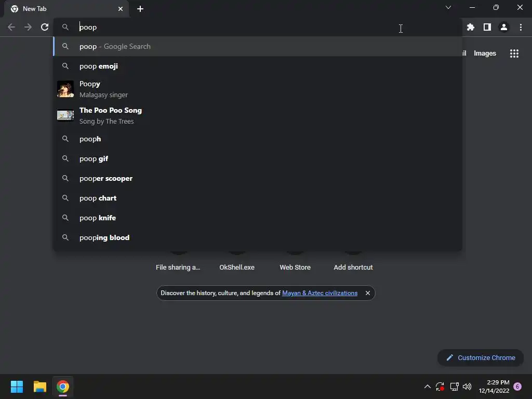Choose 'pooping blood' suggestion

pos(258,237)
